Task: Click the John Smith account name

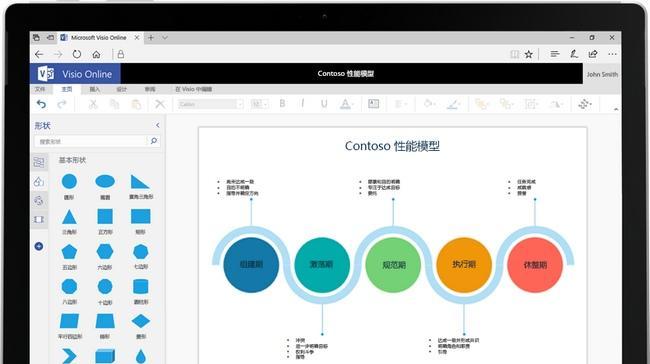Action: click(602, 75)
